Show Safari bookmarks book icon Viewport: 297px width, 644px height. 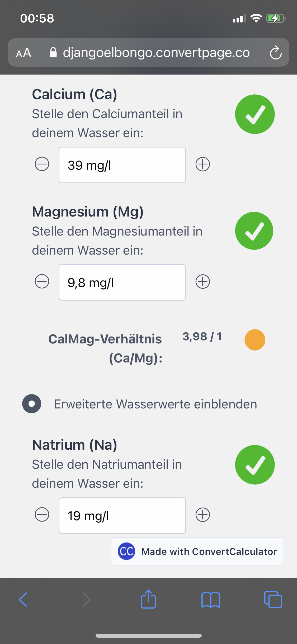(x=210, y=600)
